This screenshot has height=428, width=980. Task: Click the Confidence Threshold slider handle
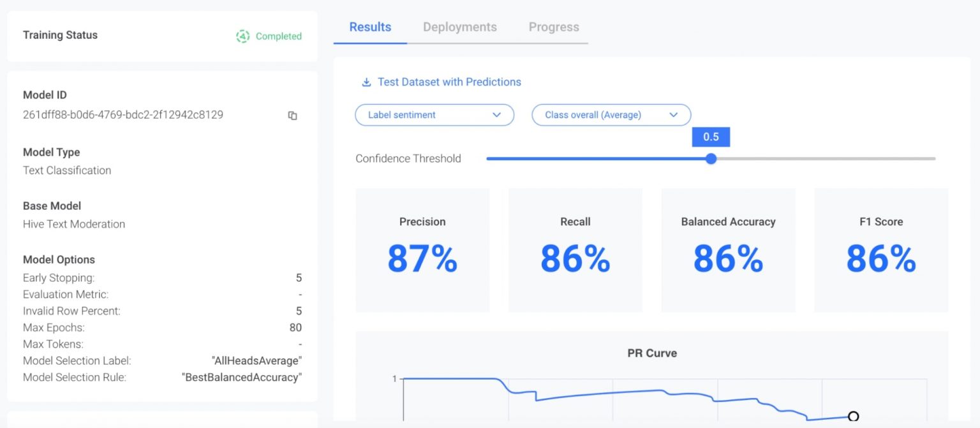coord(711,158)
